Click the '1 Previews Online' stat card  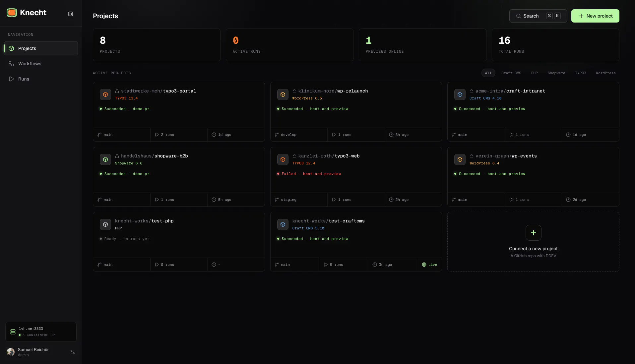click(422, 45)
